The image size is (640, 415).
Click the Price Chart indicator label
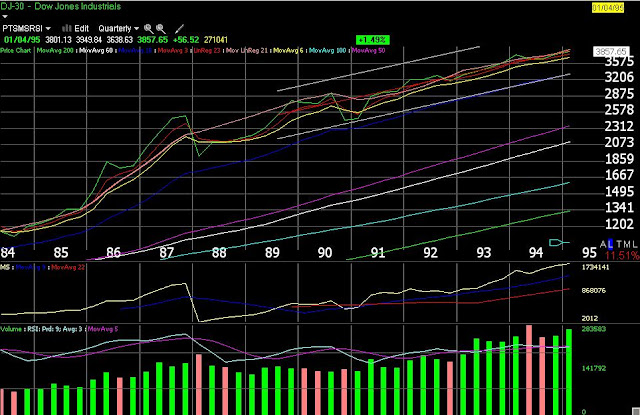[16, 51]
